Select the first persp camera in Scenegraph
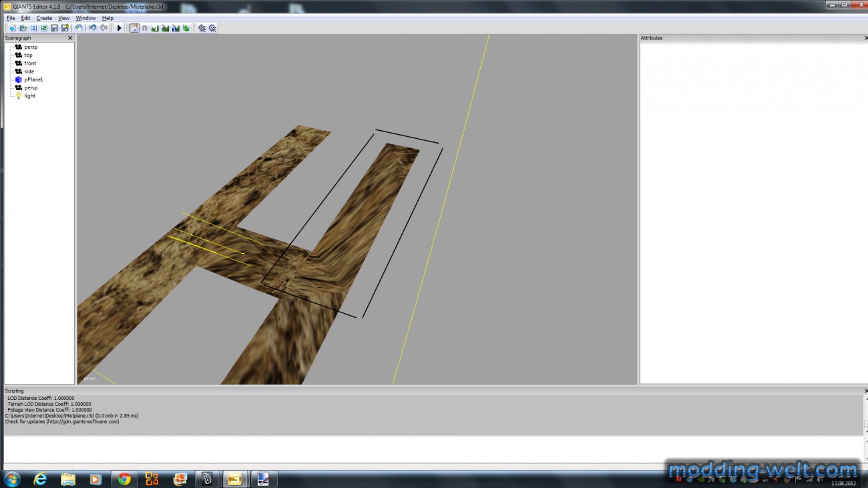Screen dimensions: 868x488 point(31,47)
